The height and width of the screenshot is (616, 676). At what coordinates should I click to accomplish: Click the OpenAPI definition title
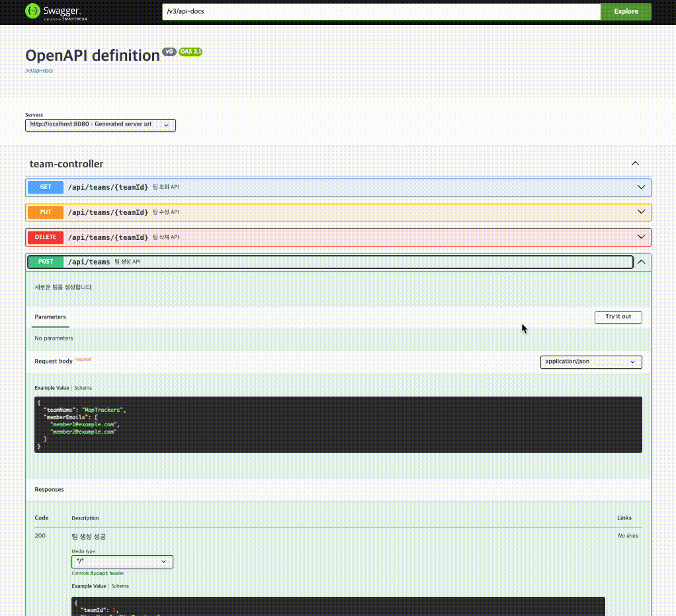[x=92, y=56]
